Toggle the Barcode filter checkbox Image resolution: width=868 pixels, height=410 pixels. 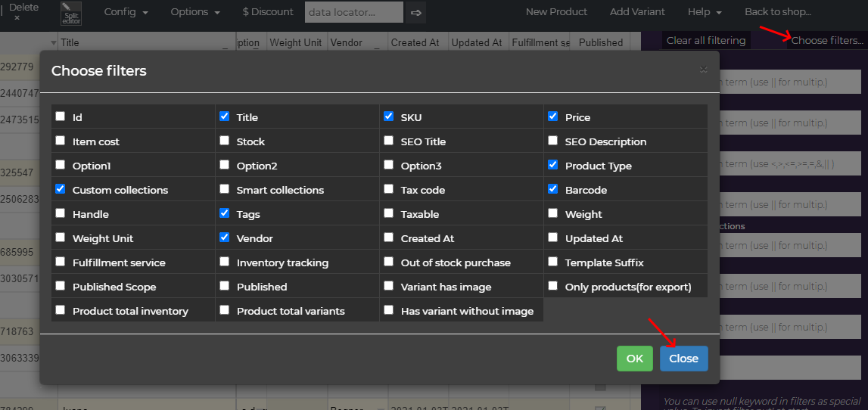point(553,189)
